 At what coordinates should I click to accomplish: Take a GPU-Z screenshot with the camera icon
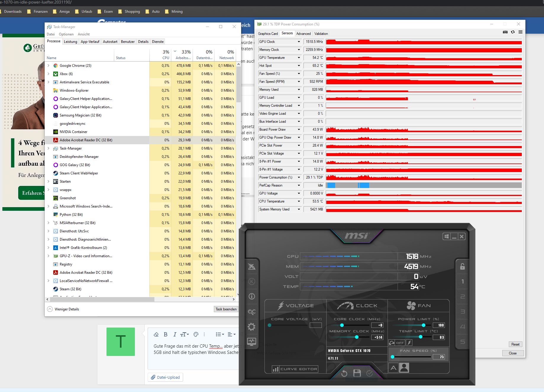pyautogui.click(x=505, y=32)
